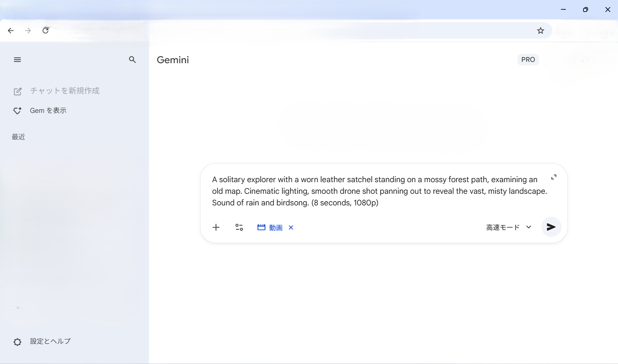Viewport: 618px width, 364px height.
Task: Bookmark this page with the star icon
Action: (x=541, y=31)
